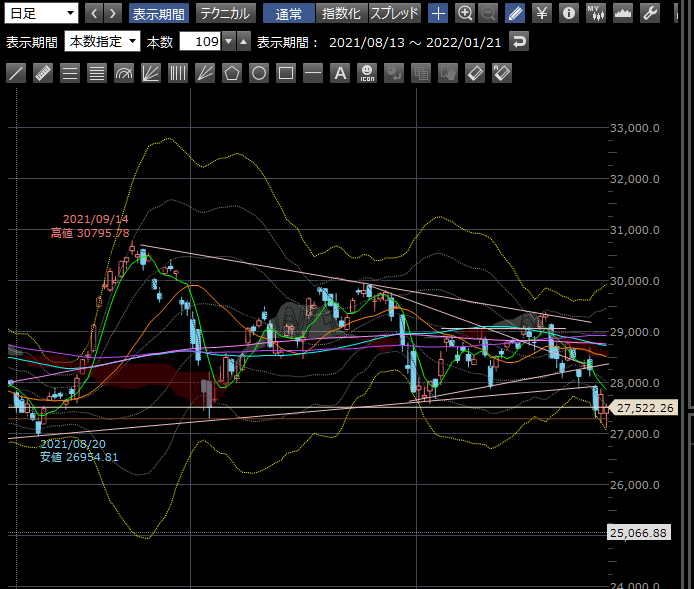The image size is (694, 589).
Task: Select the pentagon shape drawing tool
Action: pyautogui.click(x=232, y=73)
